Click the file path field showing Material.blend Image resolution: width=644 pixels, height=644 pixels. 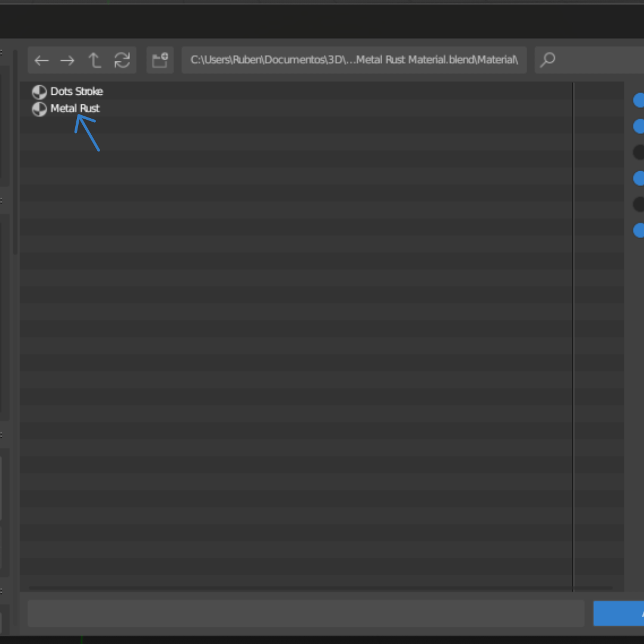[x=354, y=60]
